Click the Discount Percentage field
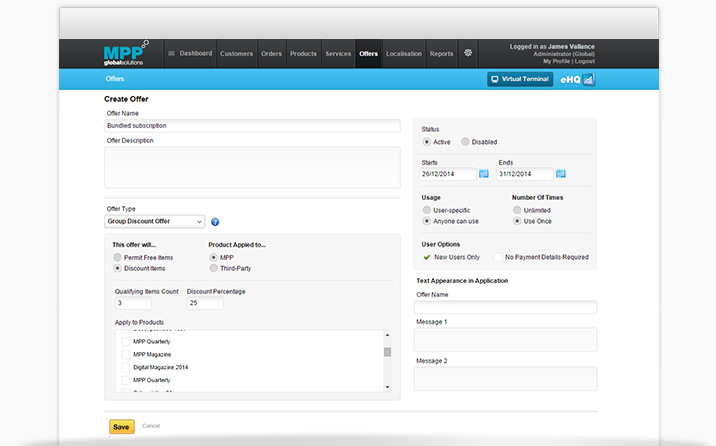This screenshot has width=716, height=446. pyautogui.click(x=205, y=303)
